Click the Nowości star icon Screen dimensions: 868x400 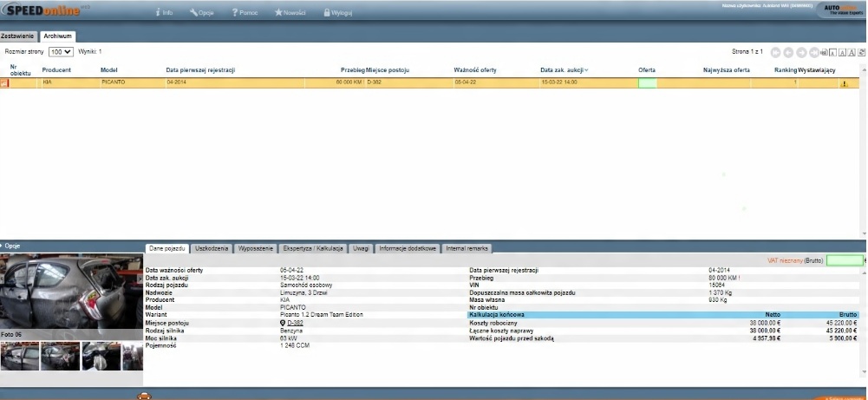point(278,13)
